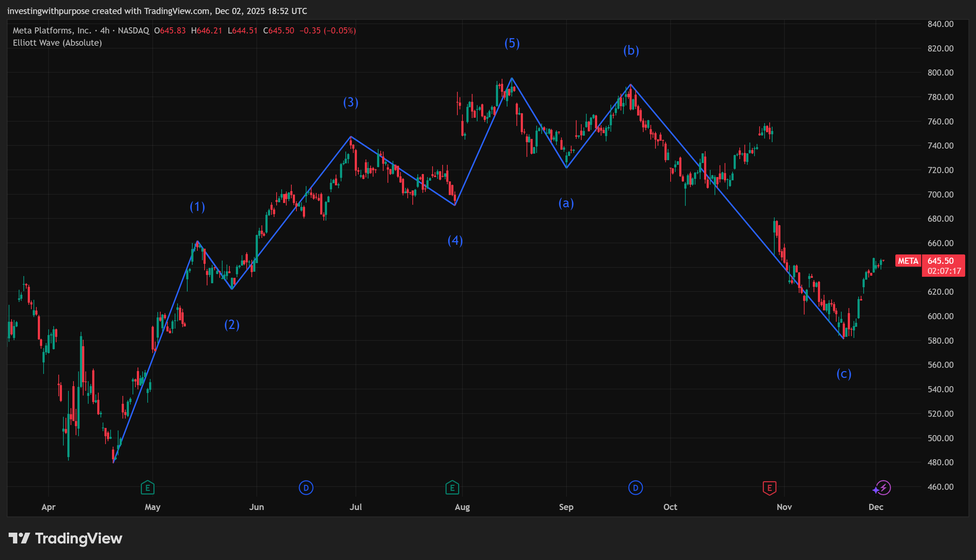Click the 645.50 current price label
The image size is (976, 560).
click(940, 261)
